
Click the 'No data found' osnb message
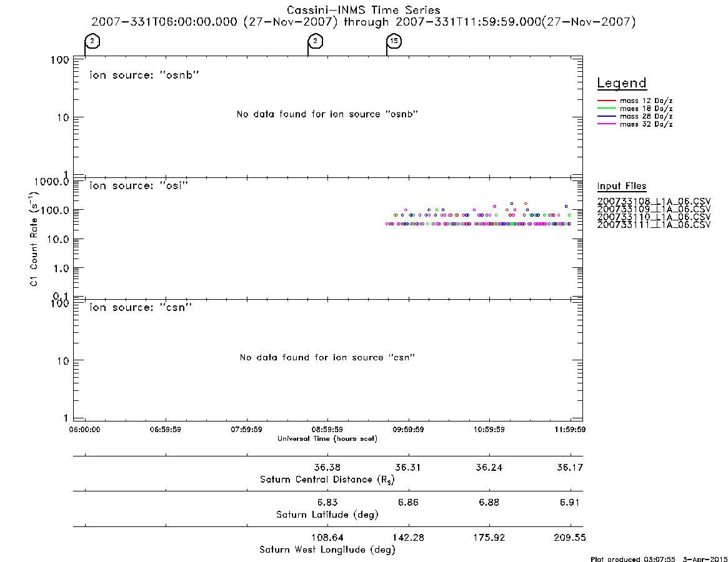[327, 114]
